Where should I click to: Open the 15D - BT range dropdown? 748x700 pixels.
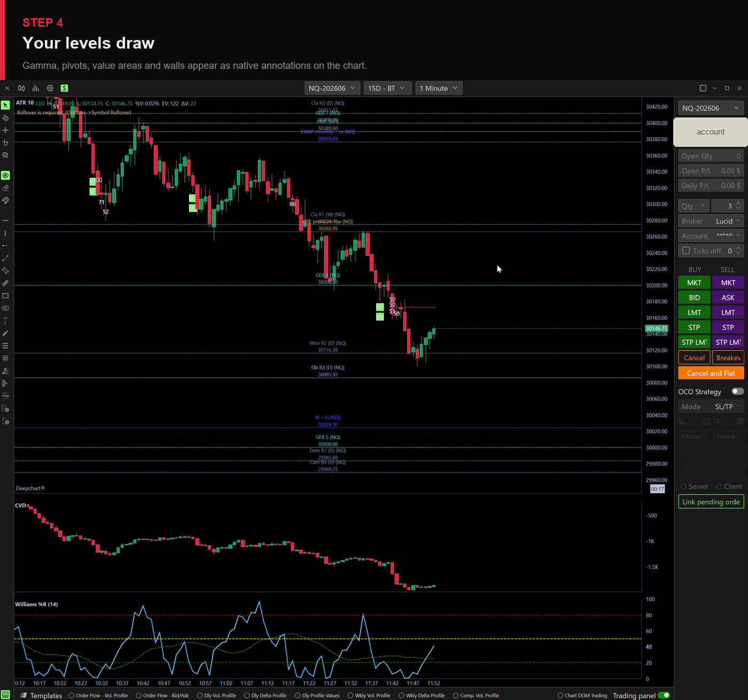pyautogui.click(x=387, y=88)
